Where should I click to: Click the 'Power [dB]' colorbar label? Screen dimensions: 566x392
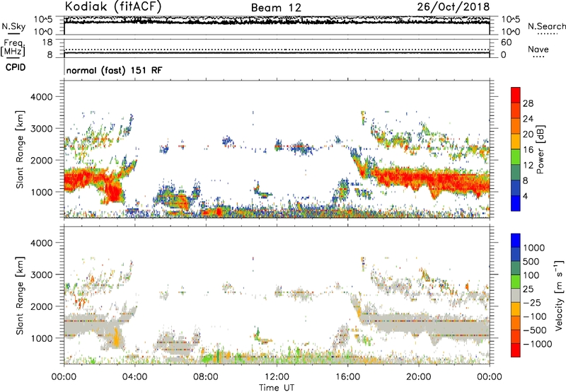coord(541,149)
